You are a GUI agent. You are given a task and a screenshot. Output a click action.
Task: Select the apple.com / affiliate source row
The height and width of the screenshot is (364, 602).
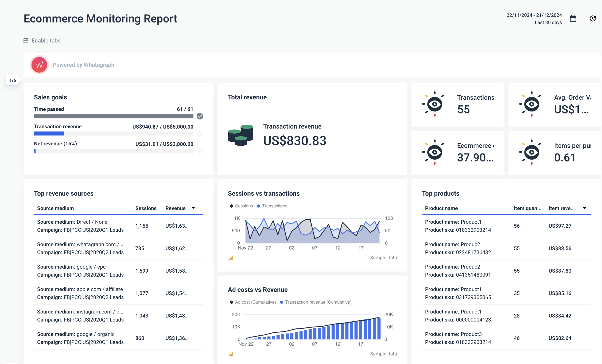point(118,293)
